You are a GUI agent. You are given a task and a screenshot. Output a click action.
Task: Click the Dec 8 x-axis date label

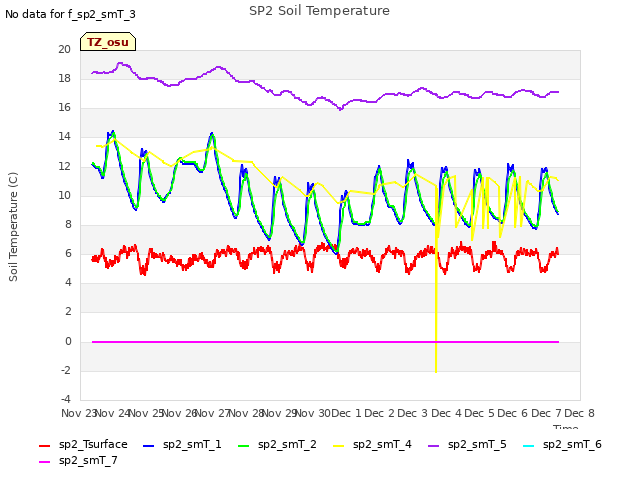(x=580, y=413)
